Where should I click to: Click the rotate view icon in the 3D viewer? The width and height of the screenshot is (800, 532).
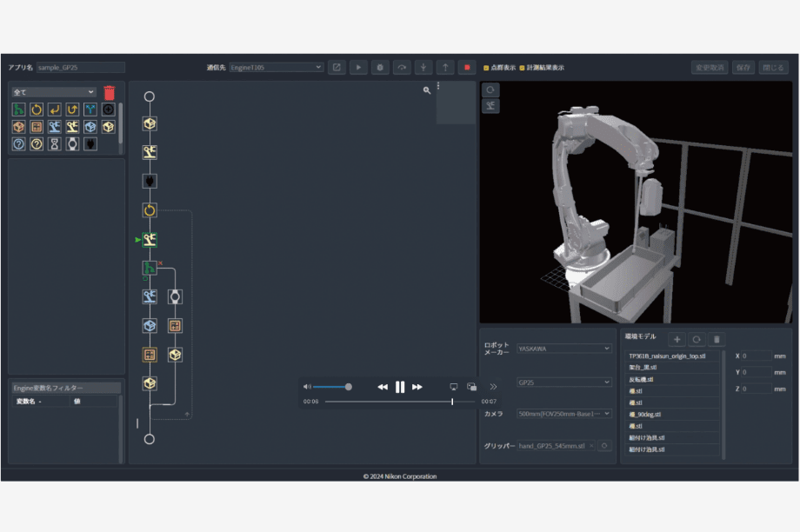click(490, 90)
